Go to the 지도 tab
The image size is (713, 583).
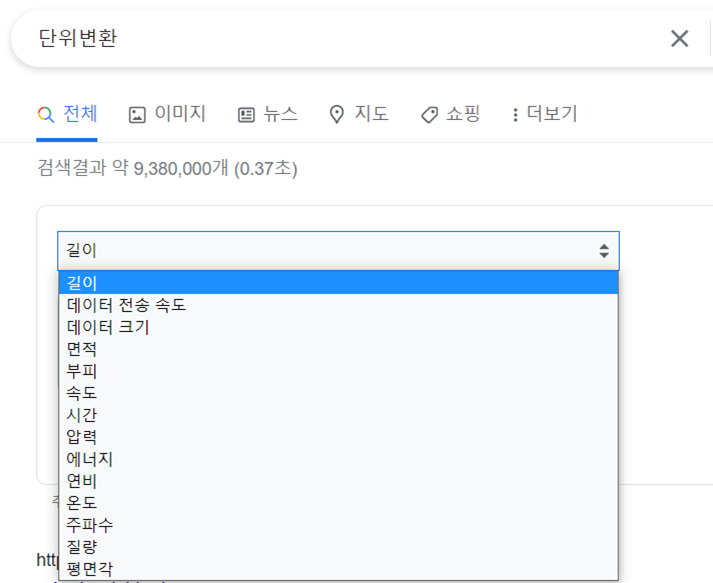click(x=358, y=114)
